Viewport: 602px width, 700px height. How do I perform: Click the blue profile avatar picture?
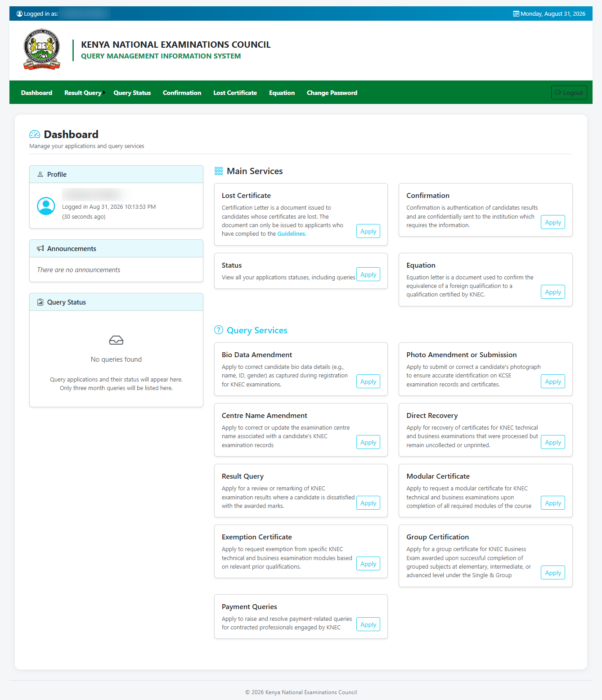click(46, 206)
